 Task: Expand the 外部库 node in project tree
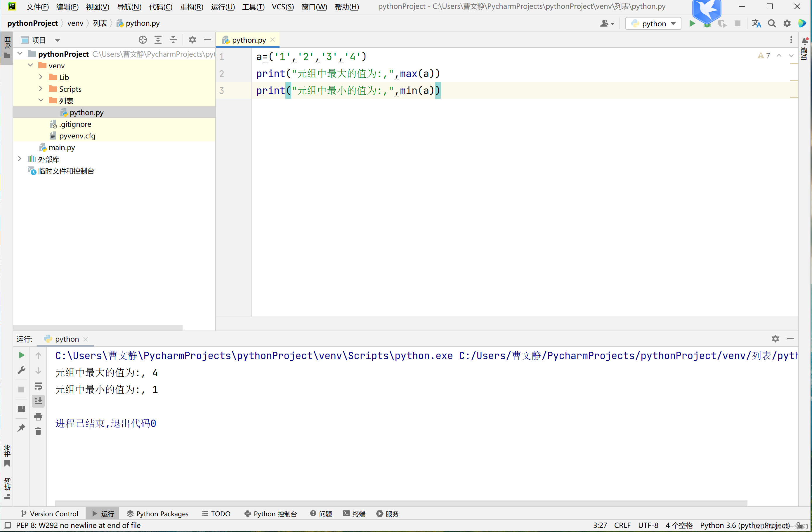pos(18,159)
